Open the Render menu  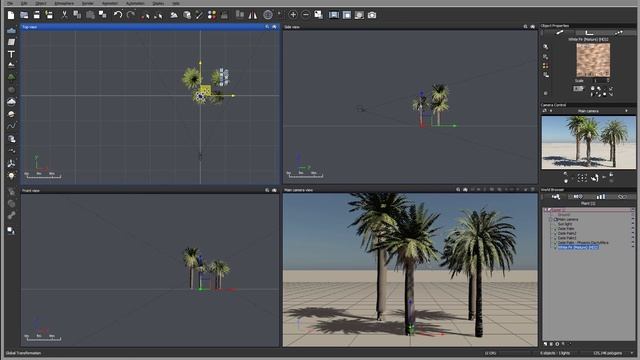(88, 3)
